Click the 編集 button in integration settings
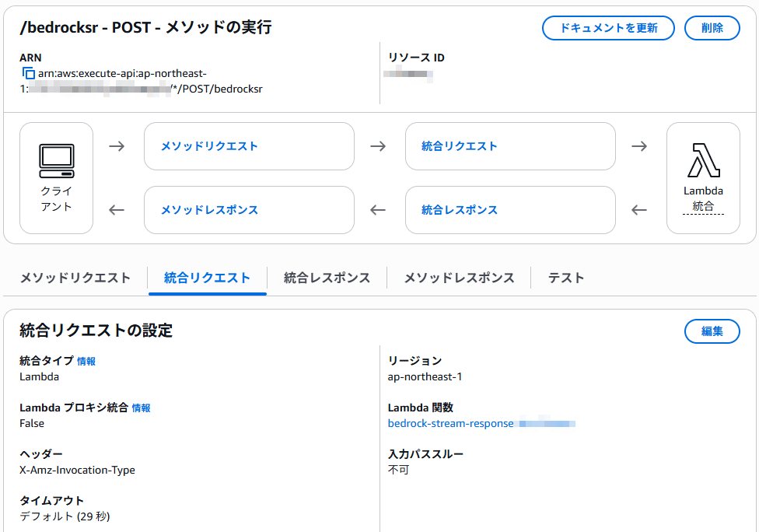 (712, 331)
